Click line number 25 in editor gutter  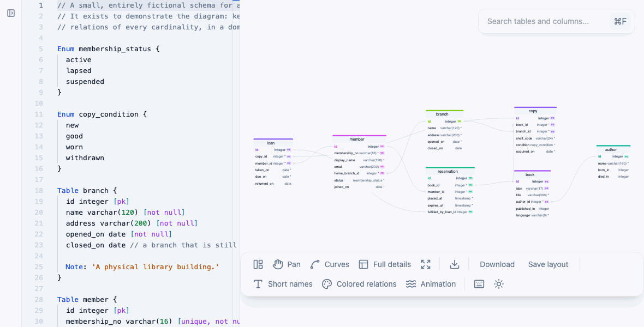click(39, 267)
